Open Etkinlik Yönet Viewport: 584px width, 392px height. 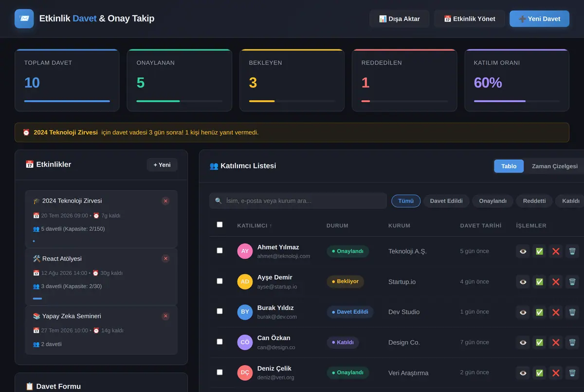(x=470, y=19)
